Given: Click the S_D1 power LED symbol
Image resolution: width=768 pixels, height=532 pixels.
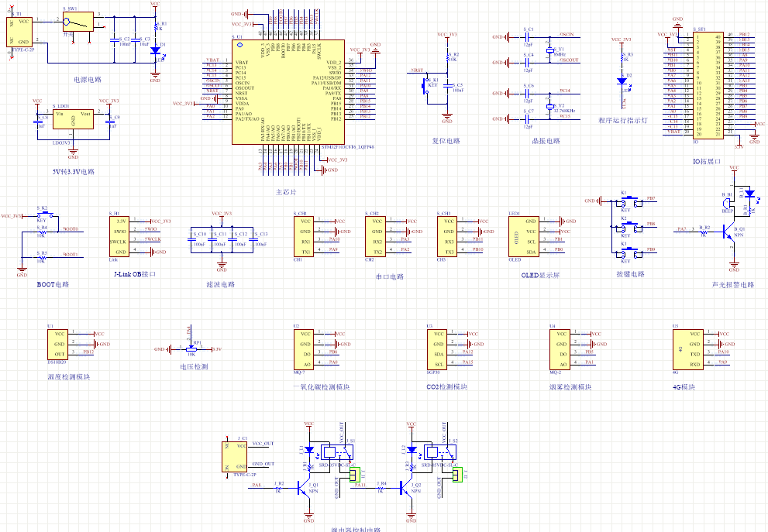Looking at the screenshot, I should [x=155, y=50].
